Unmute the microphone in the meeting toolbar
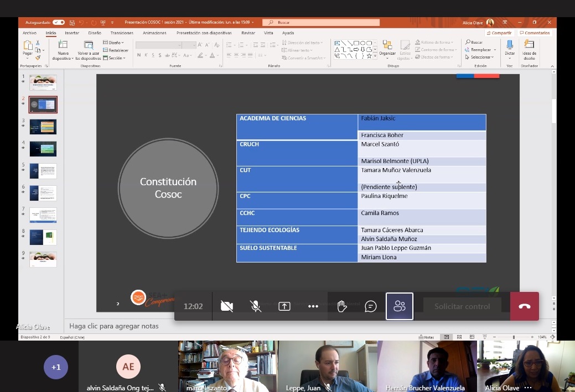The height and width of the screenshot is (392, 575). 255,306
